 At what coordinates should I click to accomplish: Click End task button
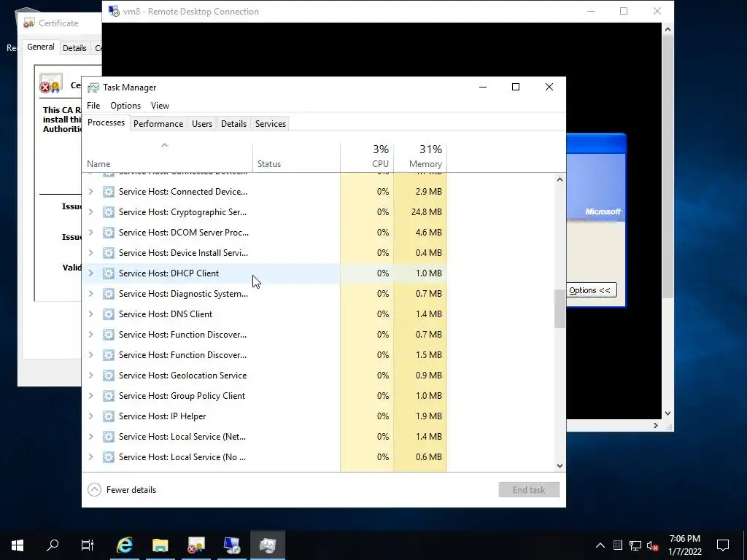pos(529,490)
